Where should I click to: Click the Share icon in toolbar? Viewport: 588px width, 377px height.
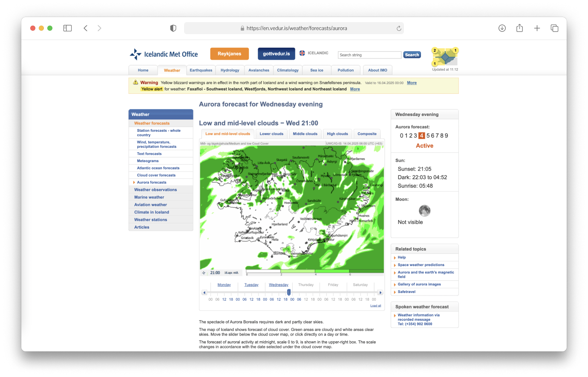[x=519, y=28]
